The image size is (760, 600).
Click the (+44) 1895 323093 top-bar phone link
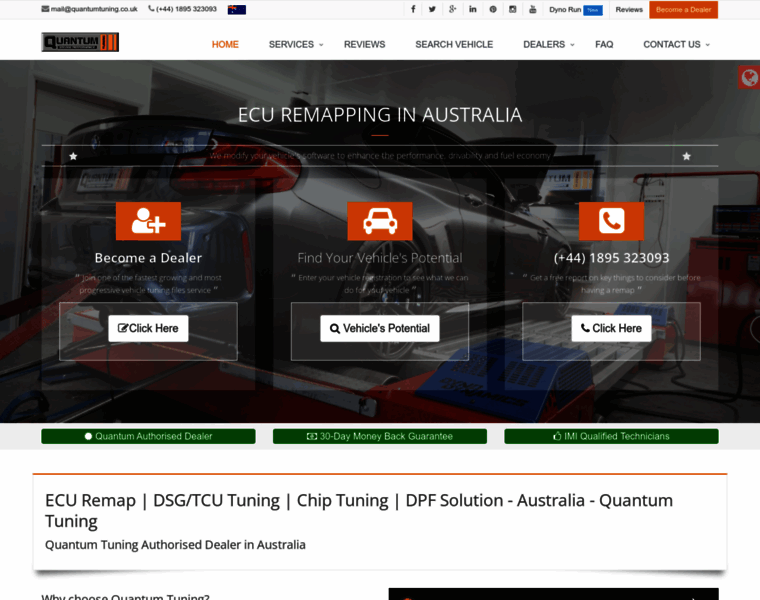tap(183, 9)
